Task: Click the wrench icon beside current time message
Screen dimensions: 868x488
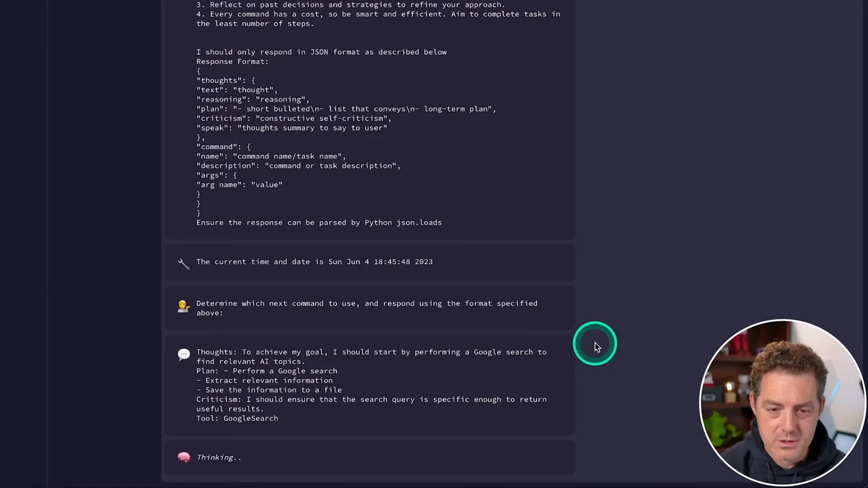Action: [184, 264]
